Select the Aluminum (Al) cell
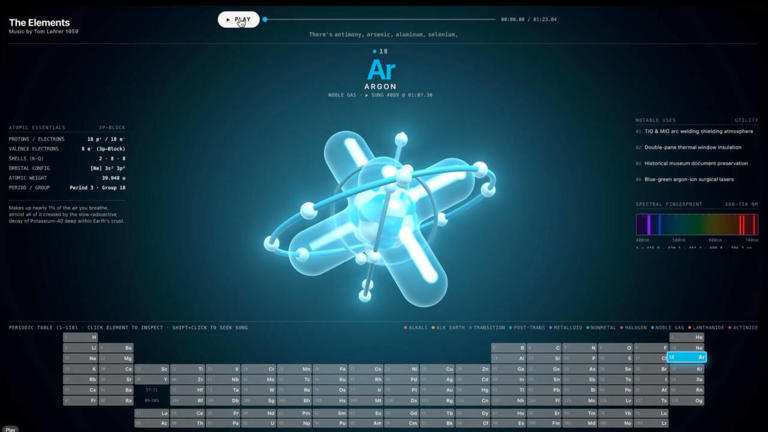768x432 pixels. (508, 359)
